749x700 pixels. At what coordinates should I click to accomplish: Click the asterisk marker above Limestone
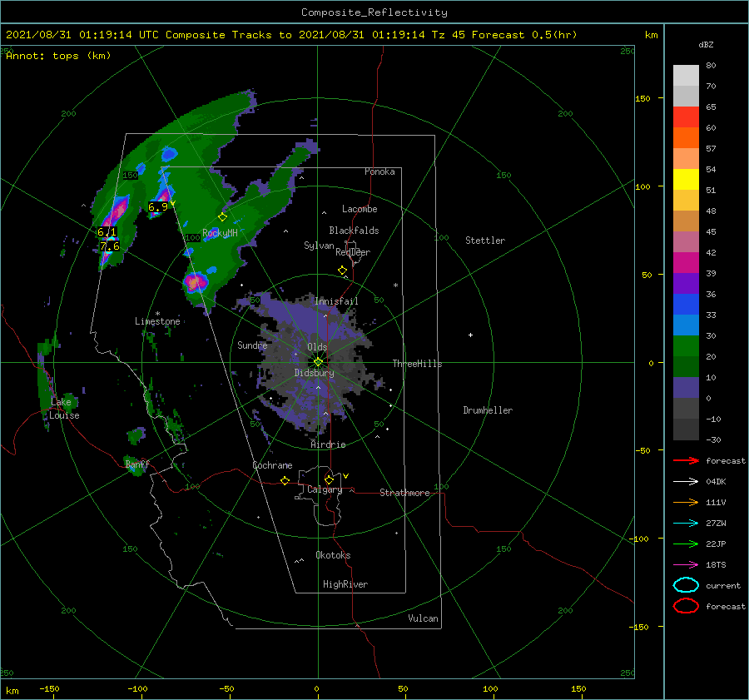[x=157, y=314]
